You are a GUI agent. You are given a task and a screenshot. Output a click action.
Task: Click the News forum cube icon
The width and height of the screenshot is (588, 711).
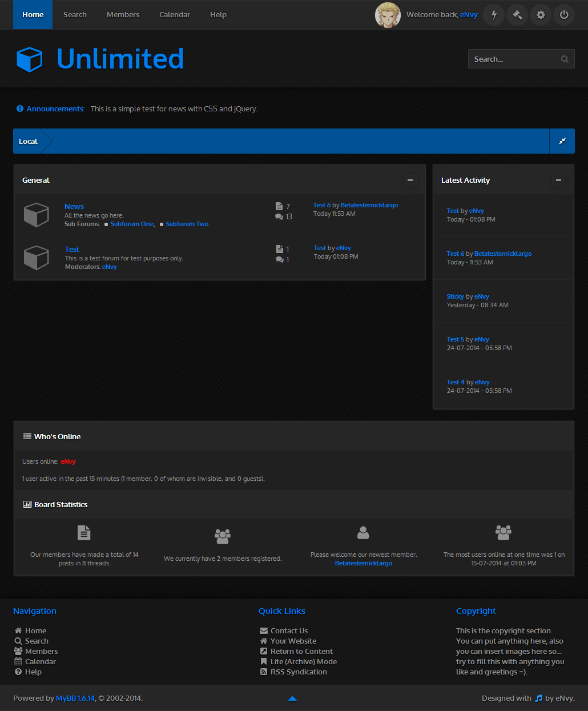click(36, 215)
